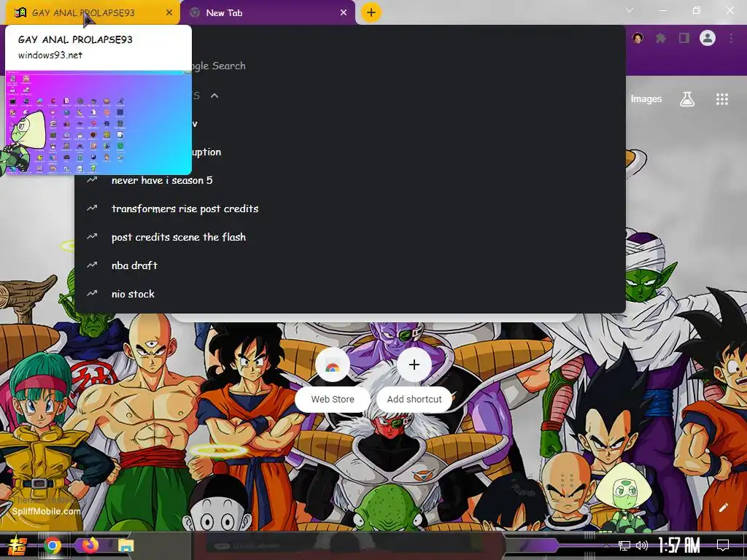The height and width of the screenshot is (560, 747).
Task: Open the Web Store shortcut
Action: [x=333, y=378]
